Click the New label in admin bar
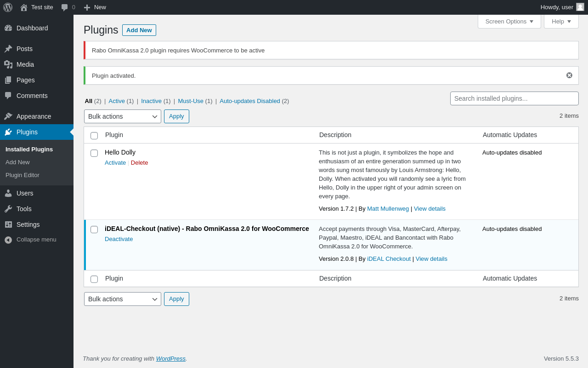The image size is (588, 368). 100,7
